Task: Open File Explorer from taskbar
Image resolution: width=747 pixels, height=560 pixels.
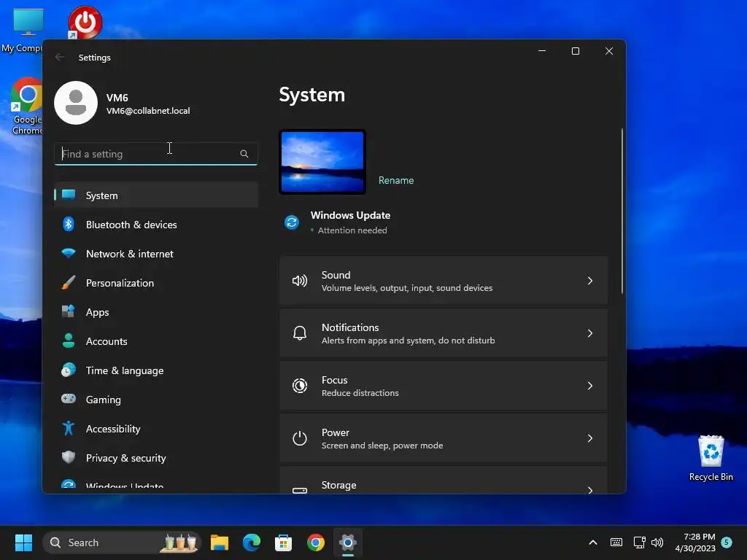Action: coord(220,542)
